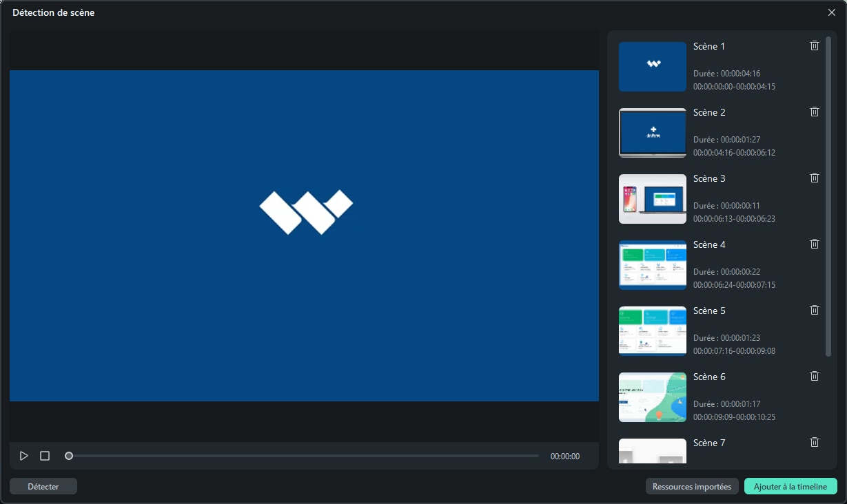Click the range "00:00:09:09-00:00:10:25"

(734, 417)
